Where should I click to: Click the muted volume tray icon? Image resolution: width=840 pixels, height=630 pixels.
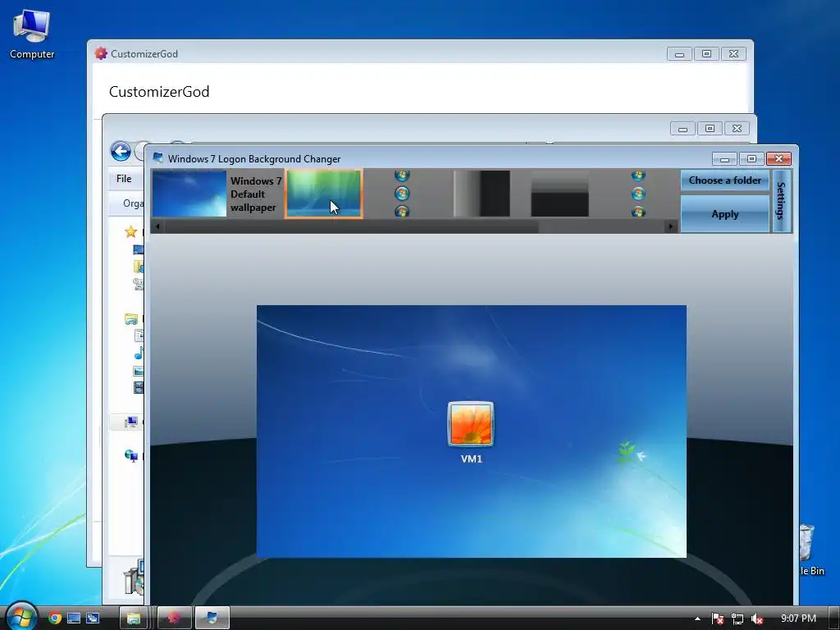pyautogui.click(x=756, y=619)
